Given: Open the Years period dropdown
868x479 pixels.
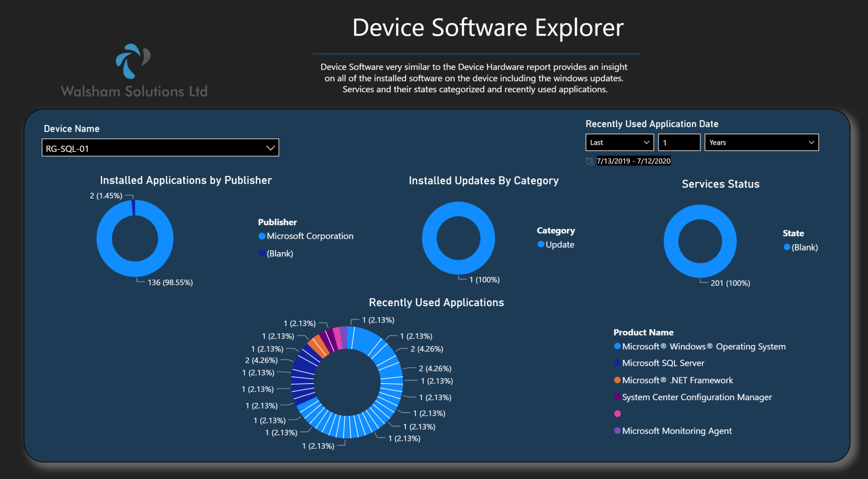Looking at the screenshot, I should [x=761, y=142].
